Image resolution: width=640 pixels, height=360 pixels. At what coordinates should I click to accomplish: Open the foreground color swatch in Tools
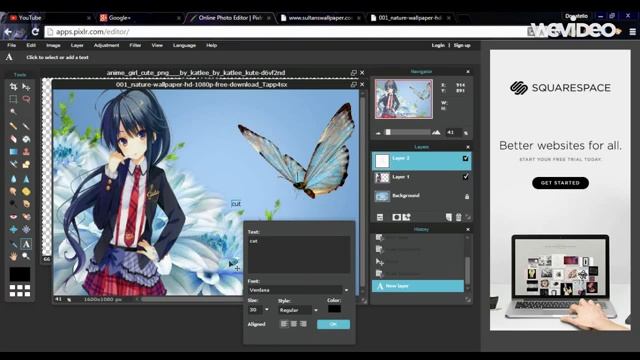coord(20,274)
